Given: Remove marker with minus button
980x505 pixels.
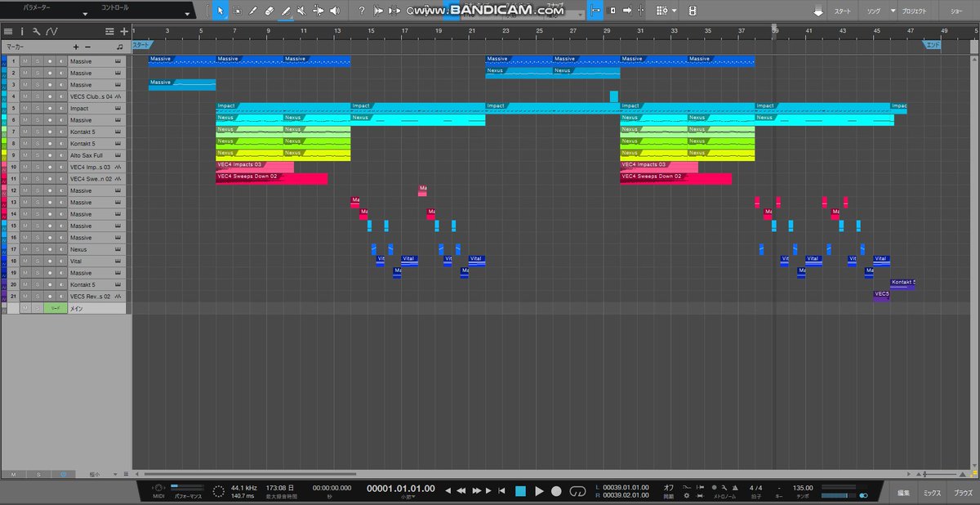Looking at the screenshot, I should (x=88, y=47).
